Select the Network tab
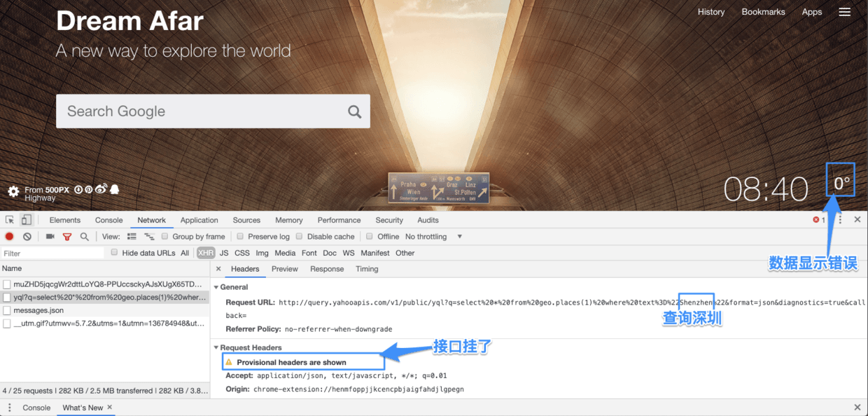 pyautogui.click(x=152, y=220)
